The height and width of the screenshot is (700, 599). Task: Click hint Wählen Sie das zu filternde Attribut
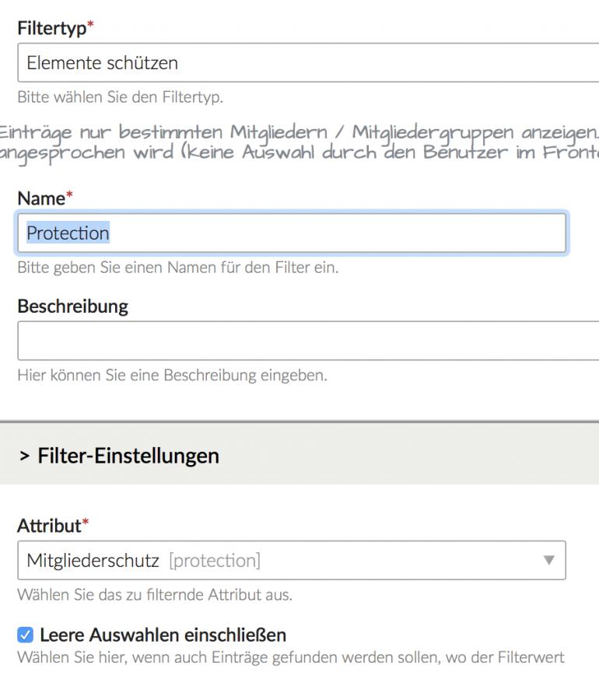click(x=155, y=595)
